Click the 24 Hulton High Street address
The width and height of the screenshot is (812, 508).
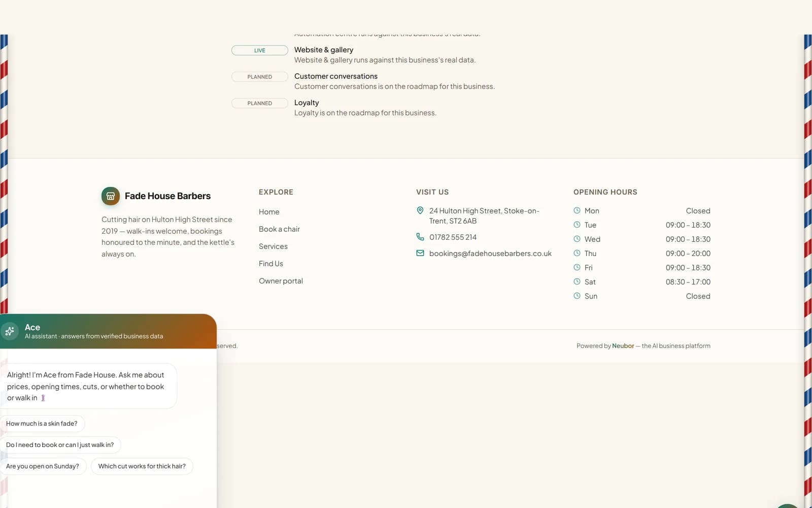coord(484,216)
